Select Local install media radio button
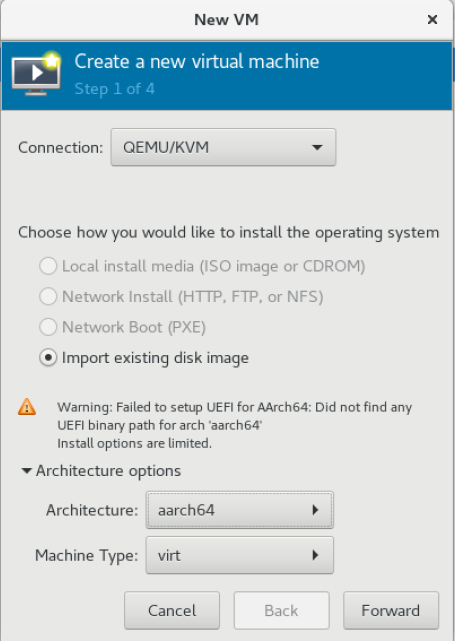Screen dimensions: 455x641 48,266
